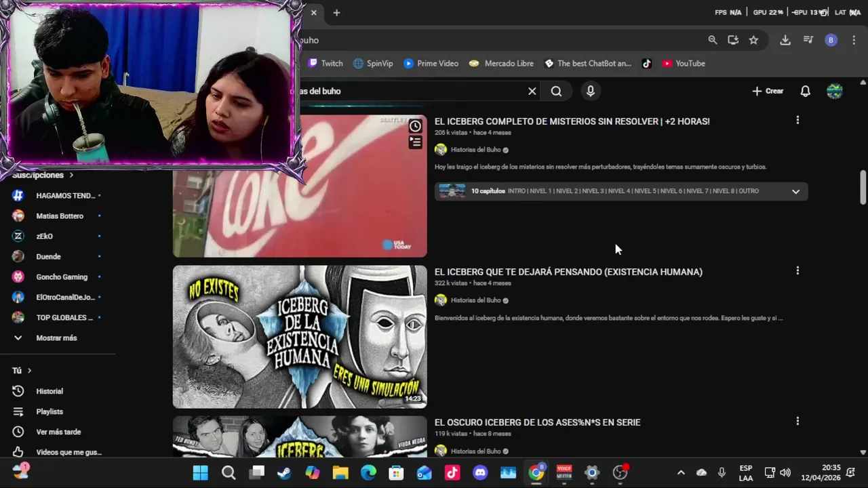Screen dimensions: 868x488
Task: Click the page vertical scrollbar thumb
Action: click(x=863, y=186)
